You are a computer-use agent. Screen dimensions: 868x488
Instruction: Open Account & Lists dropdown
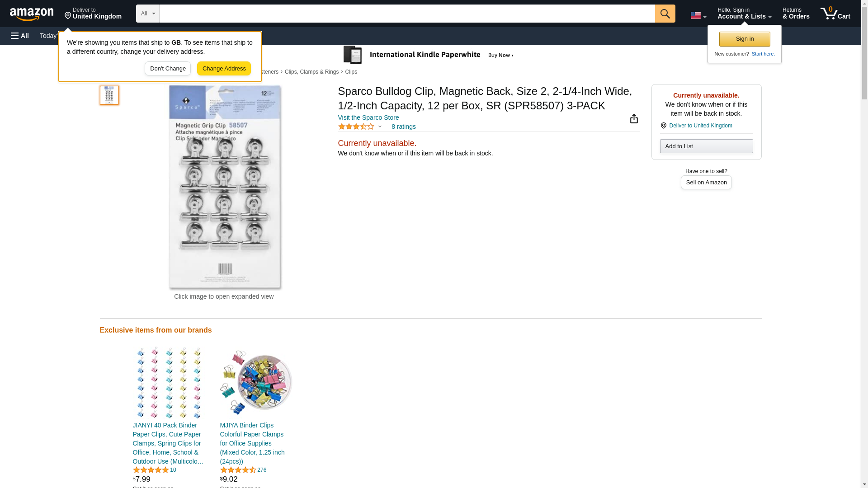click(744, 14)
